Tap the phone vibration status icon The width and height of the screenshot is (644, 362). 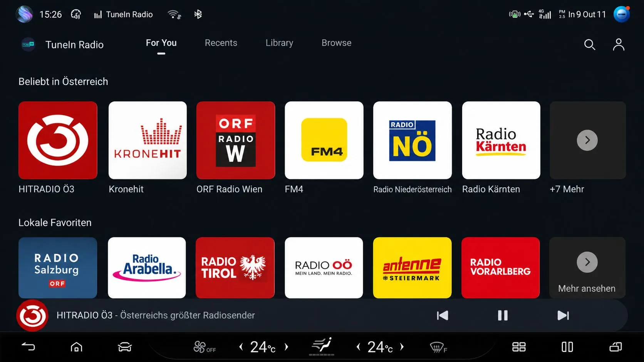pyautogui.click(x=515, y=15)
